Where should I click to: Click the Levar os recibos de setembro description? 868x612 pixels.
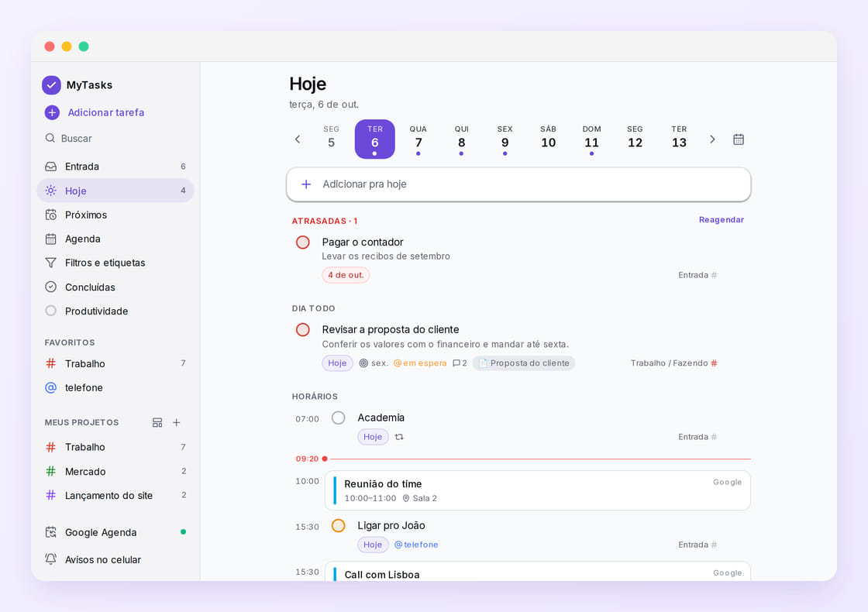386,256
